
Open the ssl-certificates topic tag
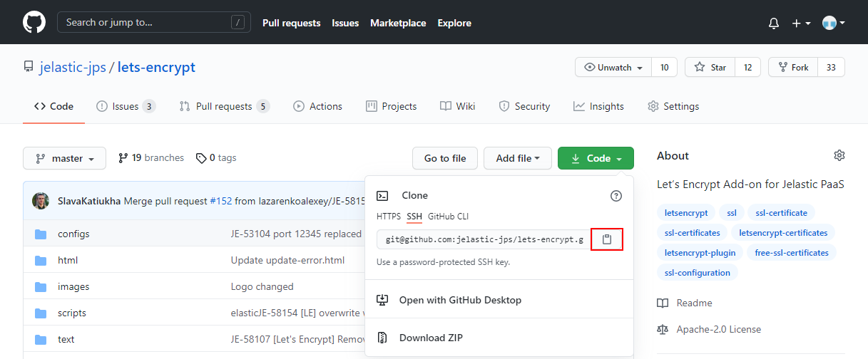692,232
